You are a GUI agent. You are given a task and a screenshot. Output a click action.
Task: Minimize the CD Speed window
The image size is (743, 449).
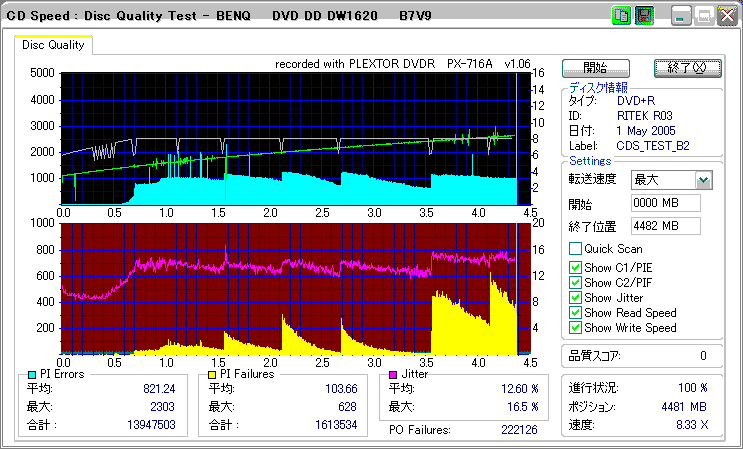pos(680,16)
